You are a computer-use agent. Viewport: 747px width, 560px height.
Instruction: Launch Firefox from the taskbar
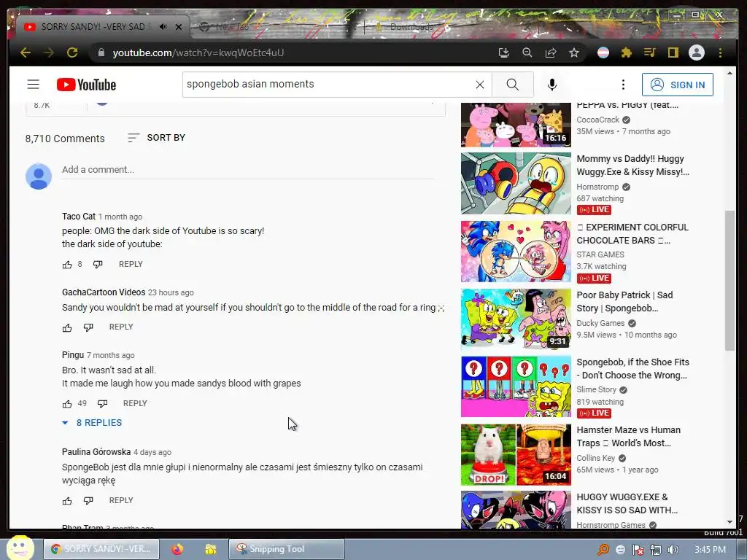coord(177,549)
